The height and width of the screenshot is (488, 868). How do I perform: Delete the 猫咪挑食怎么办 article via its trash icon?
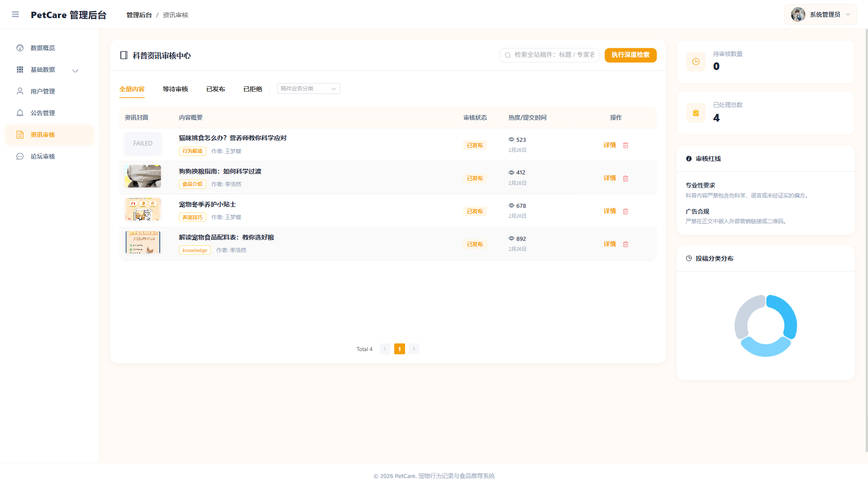pyautogui.click(x=626, y=145)
